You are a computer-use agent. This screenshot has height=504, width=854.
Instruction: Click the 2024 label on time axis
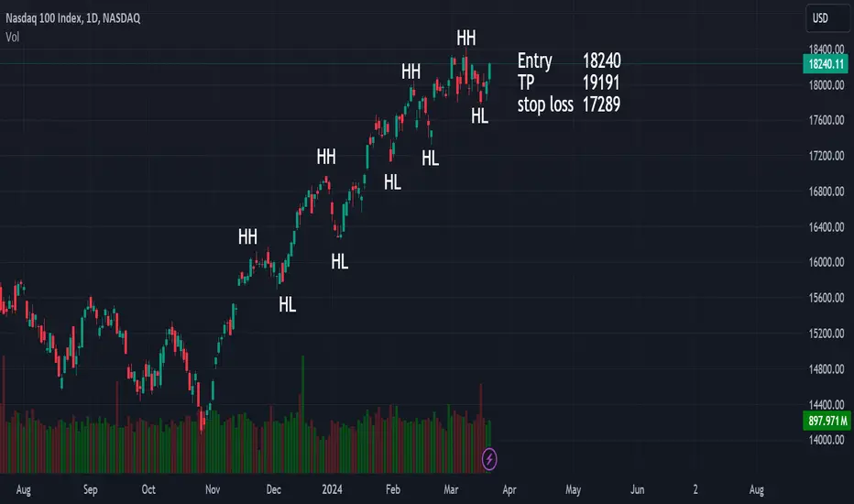click(332, 490)
